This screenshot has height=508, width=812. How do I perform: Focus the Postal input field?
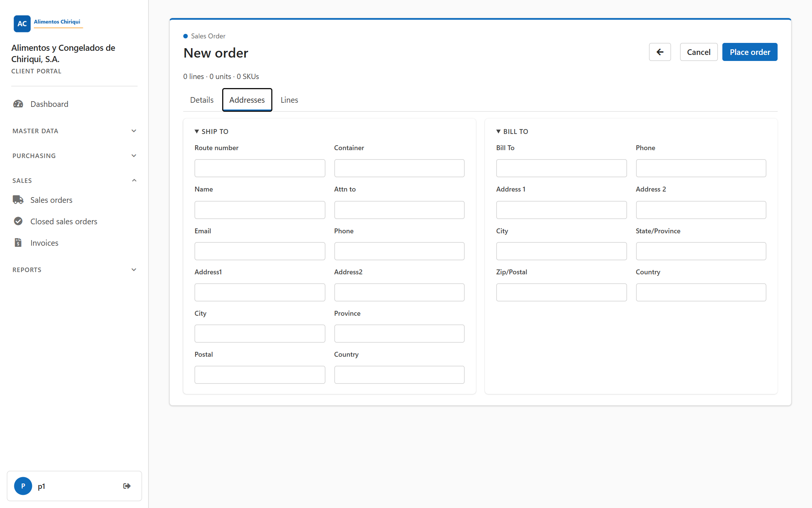(x=260, y=375)
